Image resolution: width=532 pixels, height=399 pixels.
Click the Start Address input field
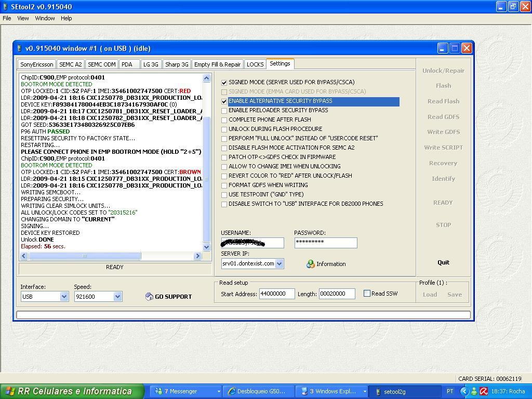(277, 294)
